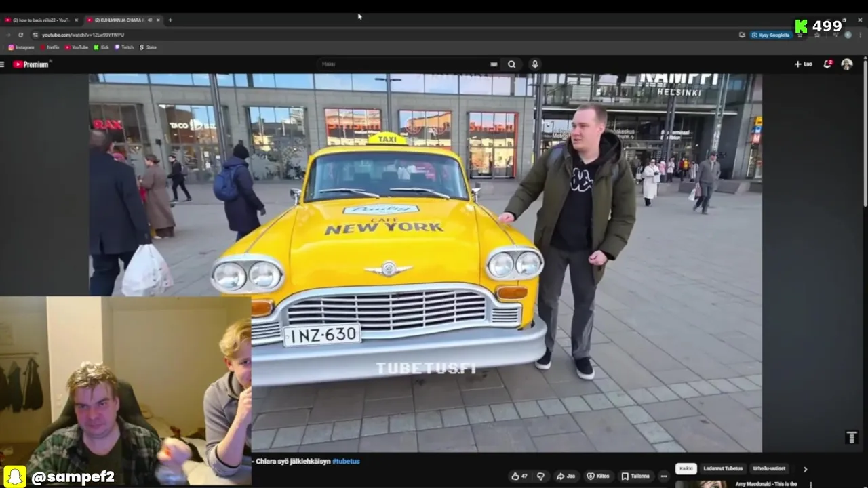The height and width of the screenshot is (488, 868).
Task: Focus the Haku search field
Action: pyautogui.click(x=407, y=64)
